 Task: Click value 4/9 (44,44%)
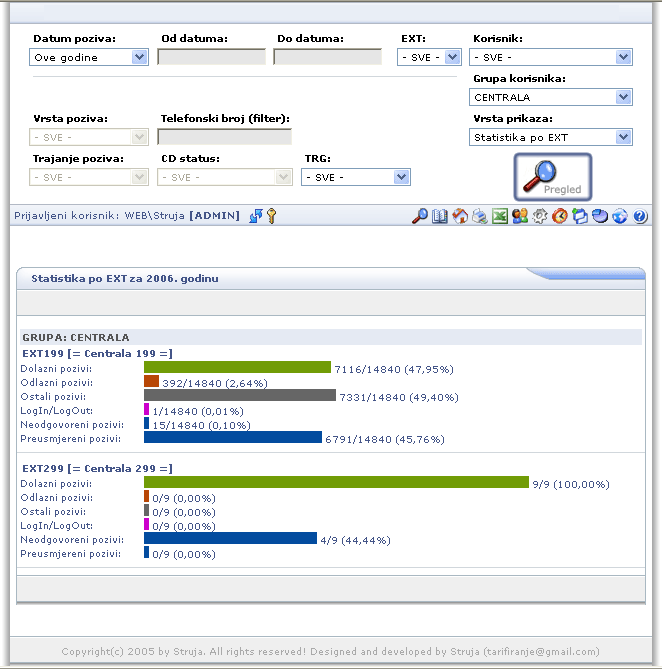click(355, 541)
